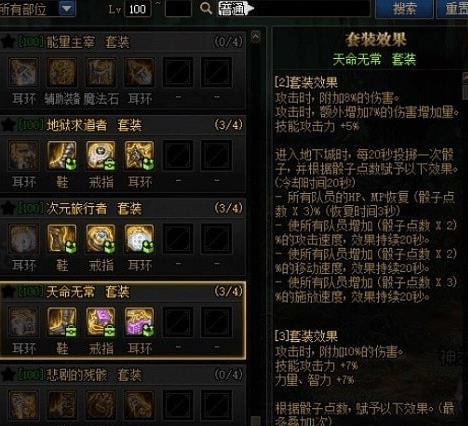Image resolution: width=468 pixels, height=426 pixels.
Task: Open the 所有部位 slot dropdown
Action: (x=67, y=8)
